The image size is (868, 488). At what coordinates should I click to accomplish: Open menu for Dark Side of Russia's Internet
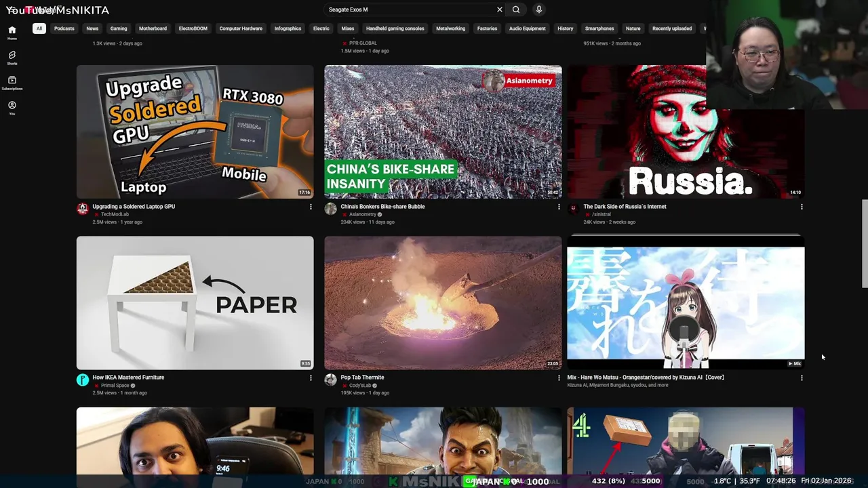pos(802,207)
